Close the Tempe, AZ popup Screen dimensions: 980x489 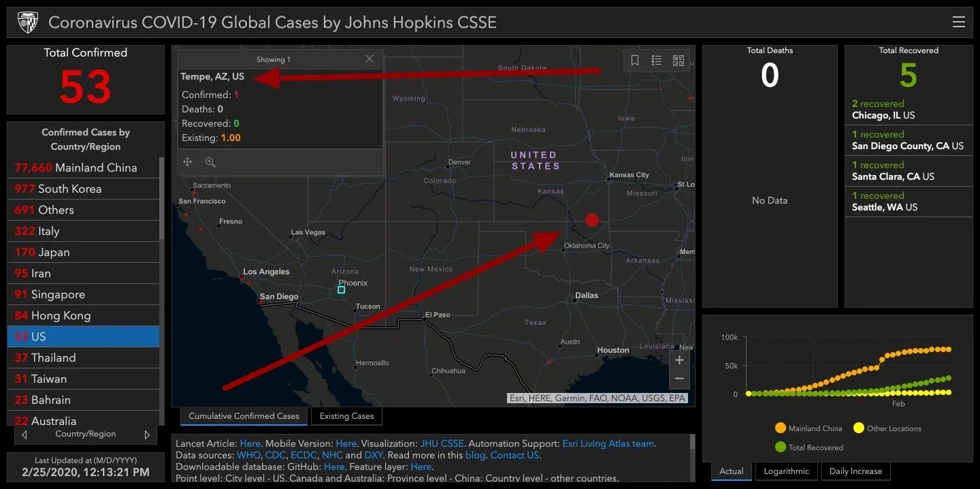pos(370,59)
